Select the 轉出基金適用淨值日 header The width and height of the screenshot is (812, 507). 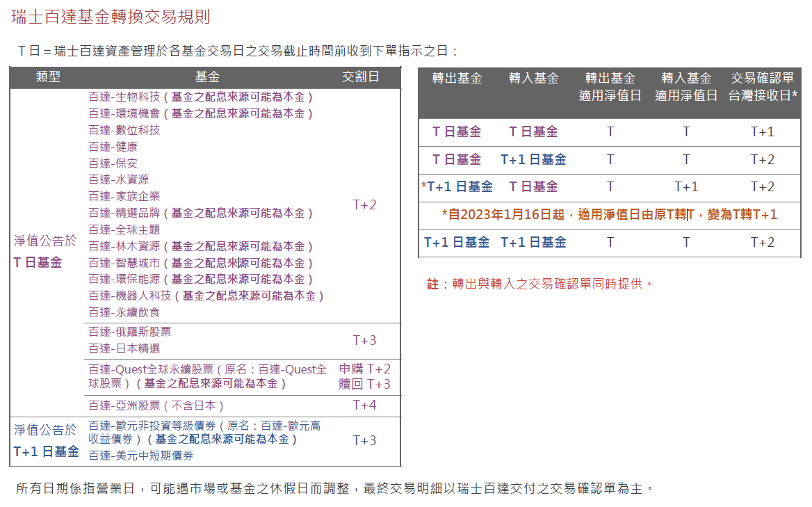(610, 87)
